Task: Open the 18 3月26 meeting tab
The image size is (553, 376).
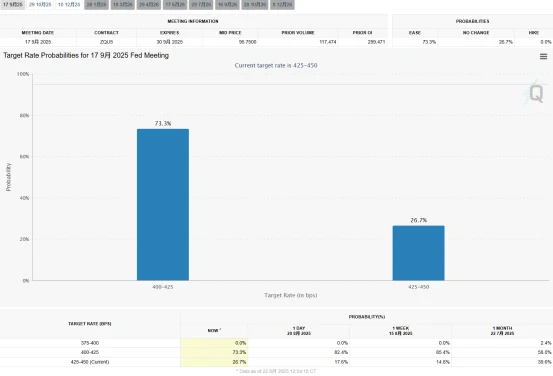Action: (x=123, y=5)
